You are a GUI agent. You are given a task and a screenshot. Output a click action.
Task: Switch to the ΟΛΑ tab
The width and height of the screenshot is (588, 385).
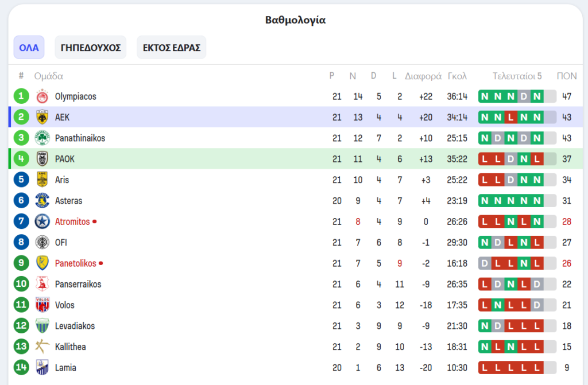point(29,48)
